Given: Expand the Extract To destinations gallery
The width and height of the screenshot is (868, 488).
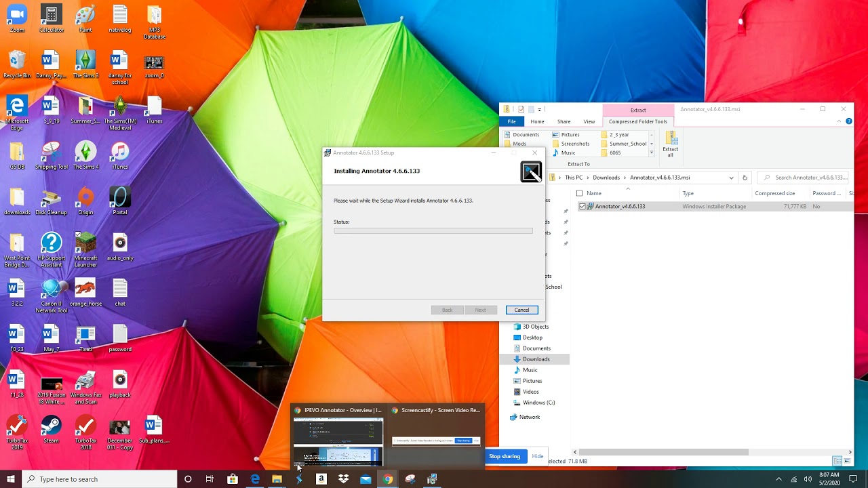Looking at the screenshot, I should 652,152.
